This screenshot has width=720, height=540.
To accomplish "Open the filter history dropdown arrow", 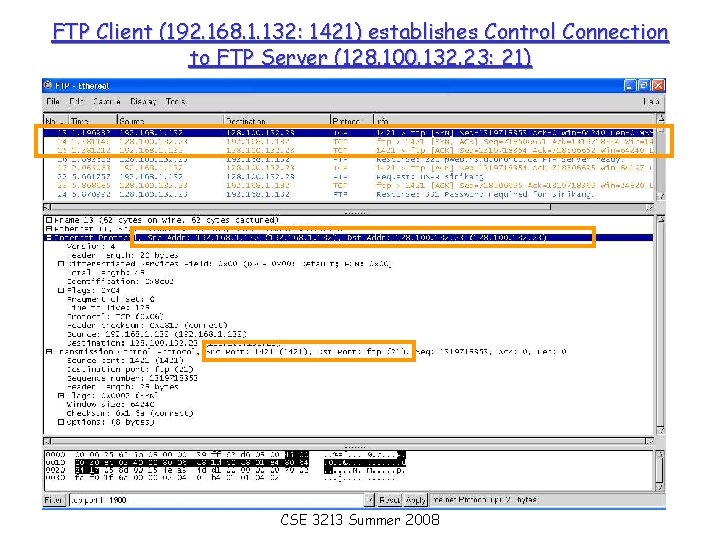I will coord(370,500).
